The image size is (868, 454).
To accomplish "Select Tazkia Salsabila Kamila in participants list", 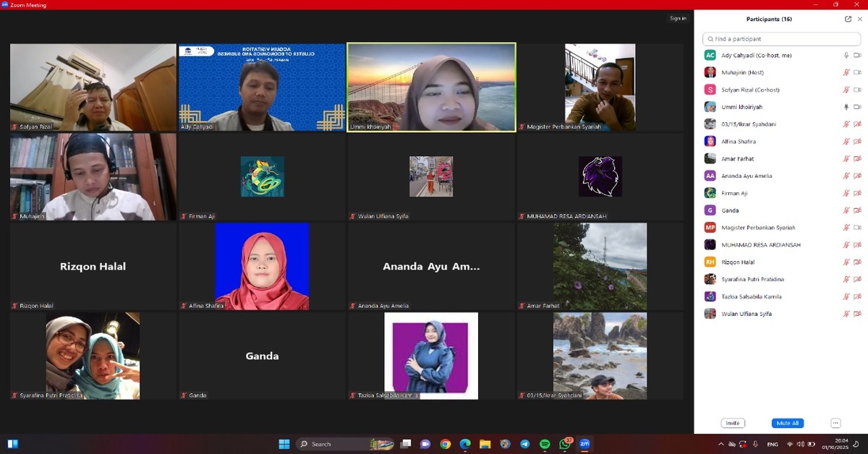I will 752,296.
